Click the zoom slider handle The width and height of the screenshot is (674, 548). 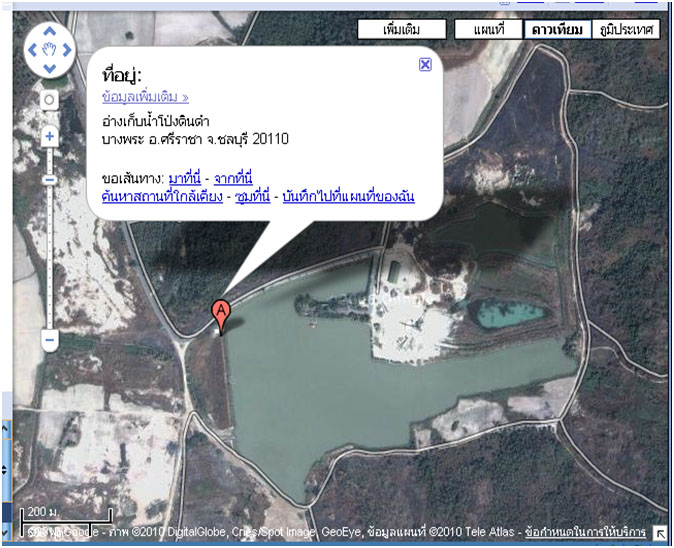[50, 179]
